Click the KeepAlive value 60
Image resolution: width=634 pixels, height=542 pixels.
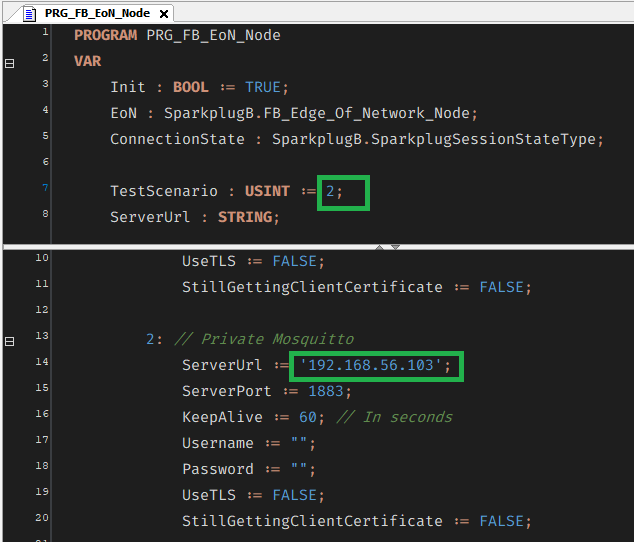308,417
